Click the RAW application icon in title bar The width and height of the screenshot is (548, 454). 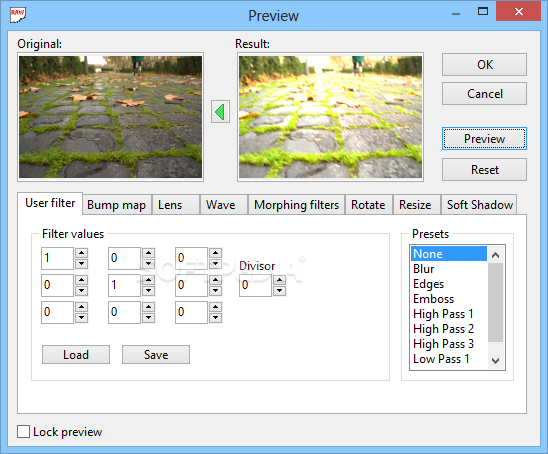coord(18,15)
